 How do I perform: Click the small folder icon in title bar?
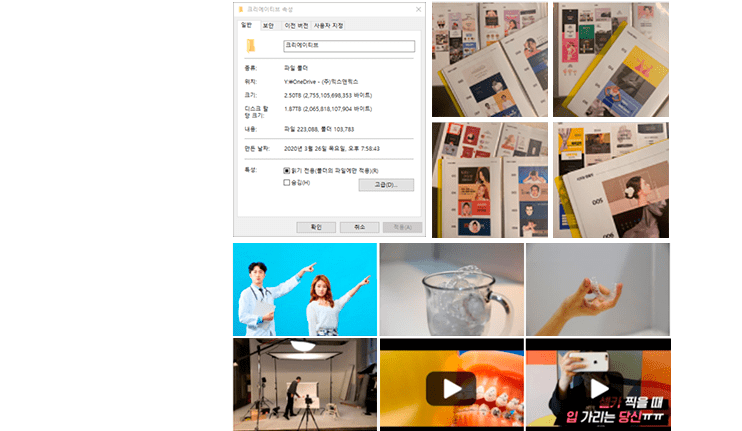pyautogui.click(x=242, y=8)
